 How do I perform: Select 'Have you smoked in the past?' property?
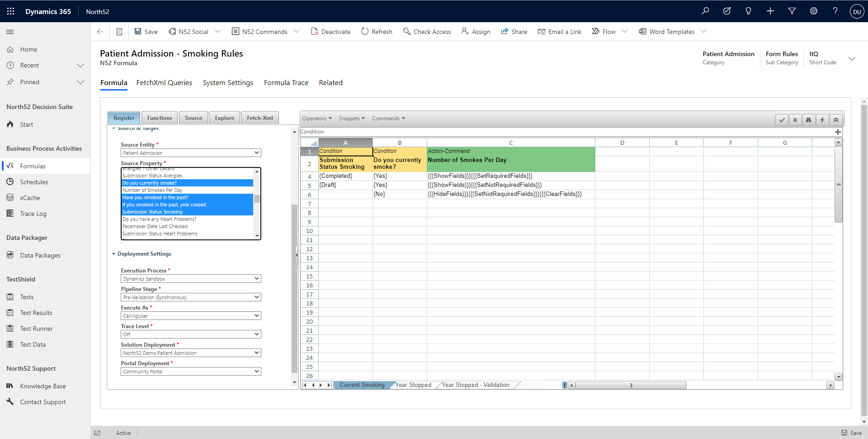click(x=155, y=197)
